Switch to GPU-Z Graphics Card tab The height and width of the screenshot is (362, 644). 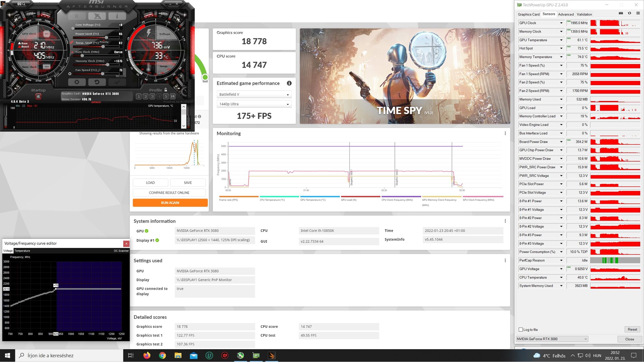[529, 14]
